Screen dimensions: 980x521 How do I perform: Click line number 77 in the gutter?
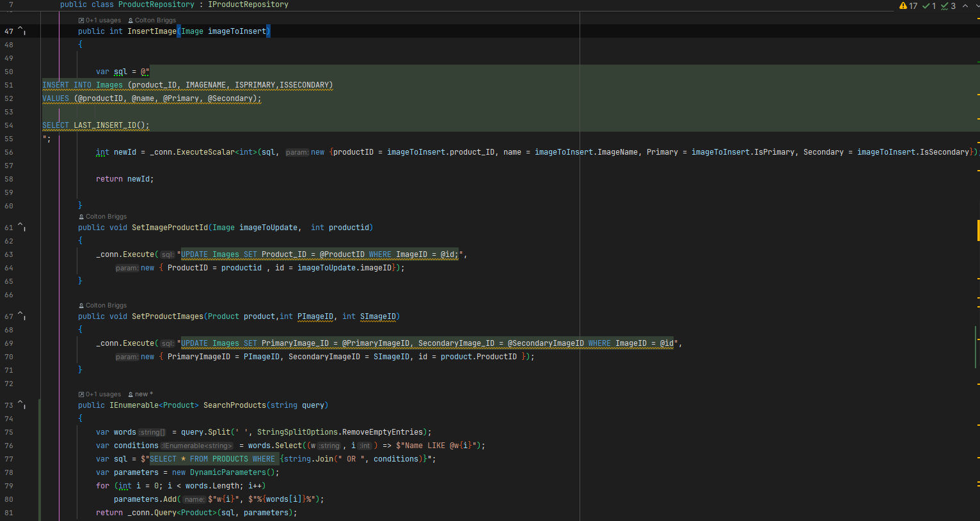click(9, 459)
